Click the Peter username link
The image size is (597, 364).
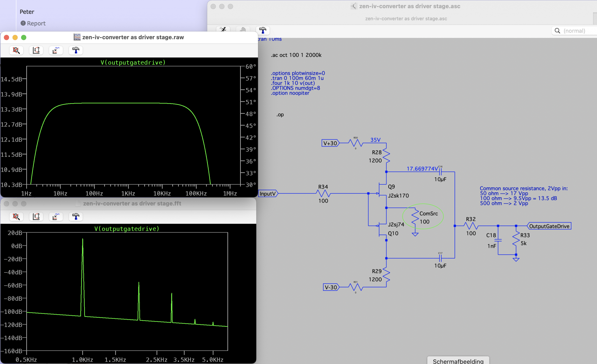click(x=27, y=12)
